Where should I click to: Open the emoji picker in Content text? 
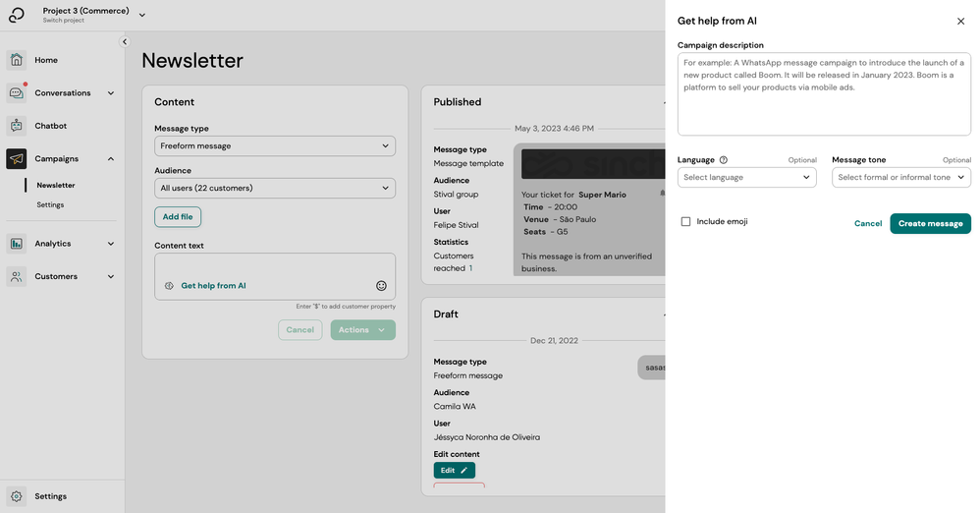381,286
